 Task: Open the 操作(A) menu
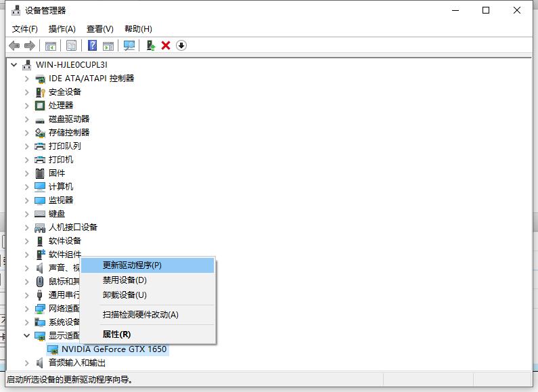click(62, 29)
